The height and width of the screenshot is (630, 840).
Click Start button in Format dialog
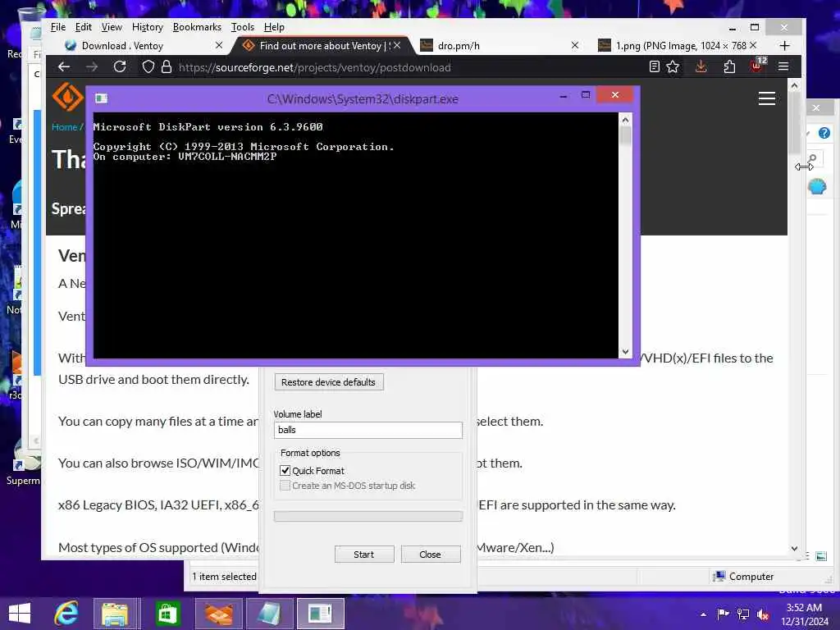click(364, 555)
